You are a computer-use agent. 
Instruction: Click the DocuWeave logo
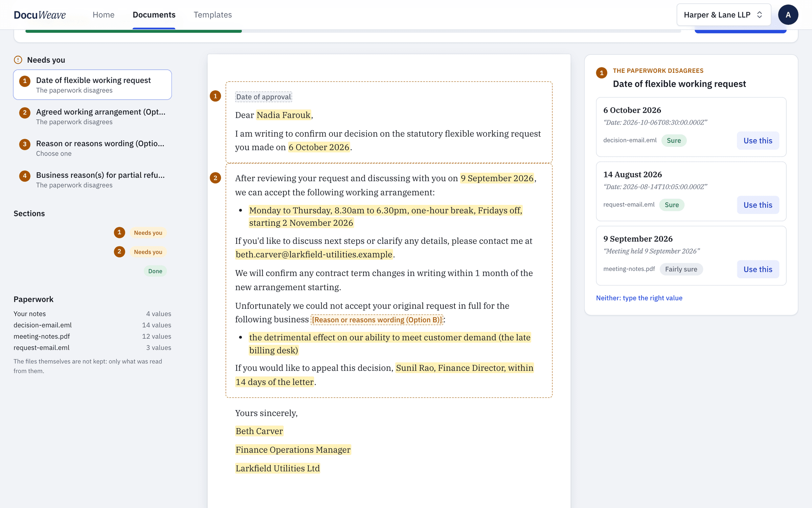coord(40,15)
